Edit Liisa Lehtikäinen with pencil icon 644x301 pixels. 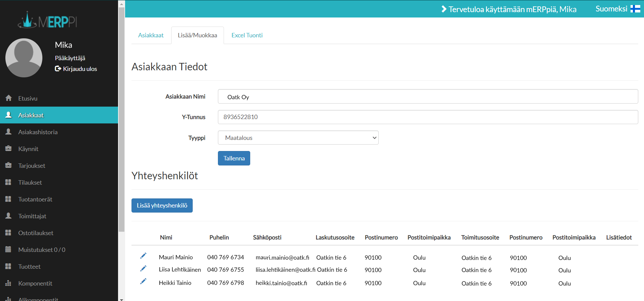tap(143, 268)
